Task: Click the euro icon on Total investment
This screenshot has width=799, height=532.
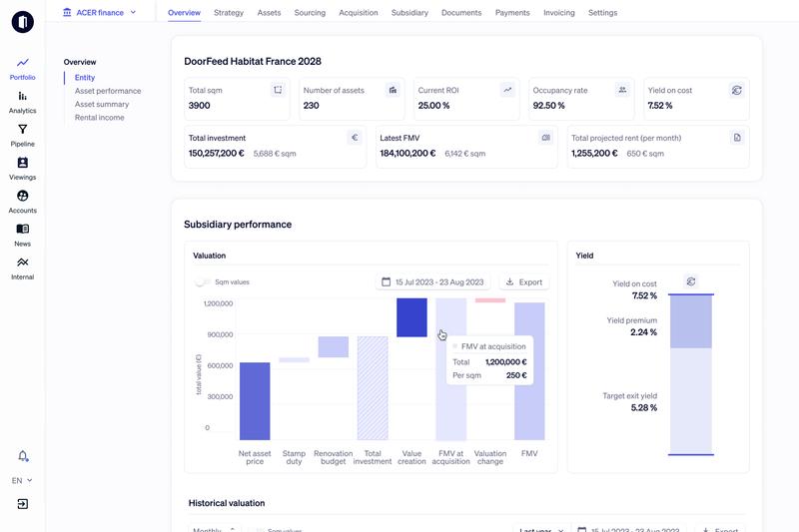Action: pyautogui.click(x=355, y=138)
